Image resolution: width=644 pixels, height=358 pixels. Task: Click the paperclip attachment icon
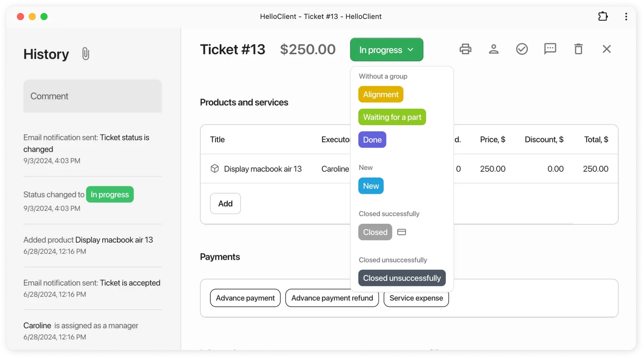point(86,54)
